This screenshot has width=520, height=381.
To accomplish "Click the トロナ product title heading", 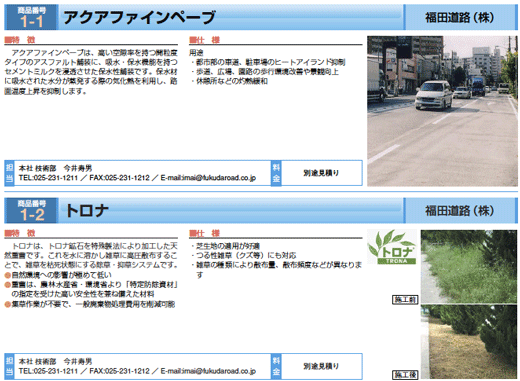I will pos(87,211).
